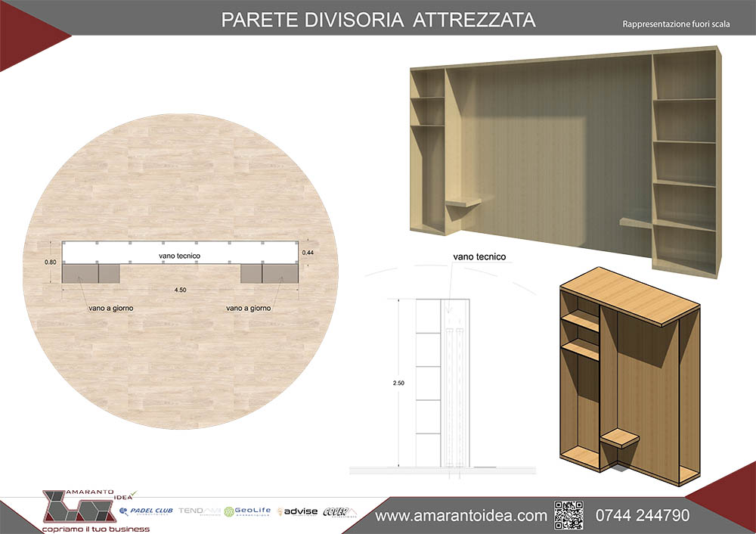The height and width of the screenshot is (534, 756).
Task: Click the 'vano tecnico' label in floor plan
Action: 179,256
